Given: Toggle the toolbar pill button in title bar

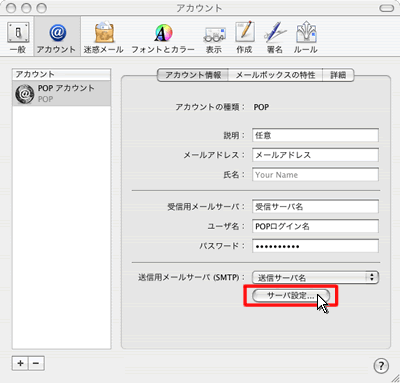Looking at the screenshot, I should point(387,8).
